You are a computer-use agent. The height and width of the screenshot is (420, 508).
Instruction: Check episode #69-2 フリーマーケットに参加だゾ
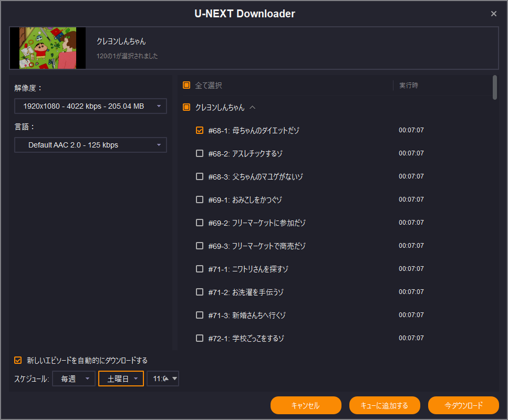click(x=200, y=223)
